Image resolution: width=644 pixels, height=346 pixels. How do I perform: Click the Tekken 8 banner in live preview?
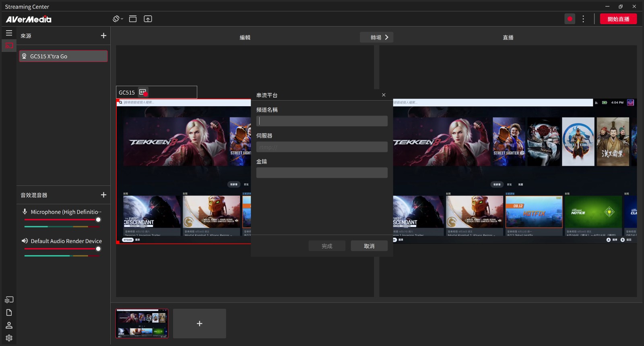[x=442, y=142]
